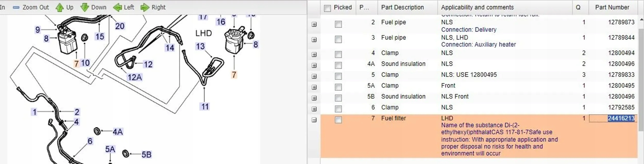Check the Picked box for Fuel filter
The width and height of the screenshot is (644, 164).
click(x=338, y=120)
